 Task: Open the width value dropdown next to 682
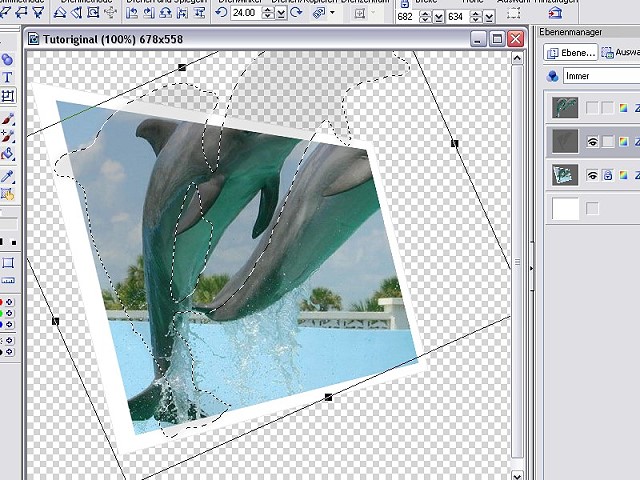[438, 17]
